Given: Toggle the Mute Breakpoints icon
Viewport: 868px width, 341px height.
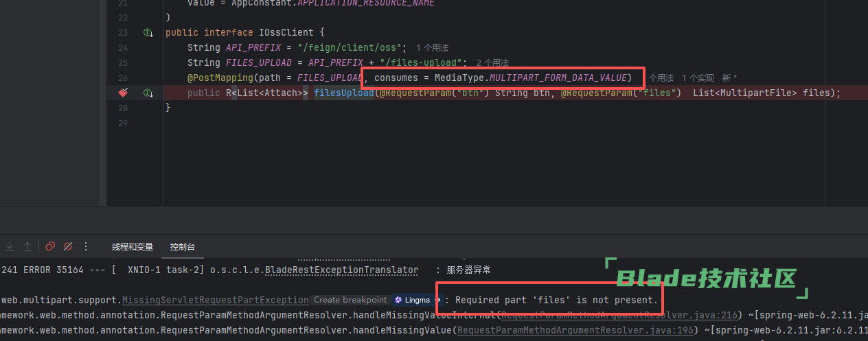Looking at the screenshot, I should click(68, 246).
